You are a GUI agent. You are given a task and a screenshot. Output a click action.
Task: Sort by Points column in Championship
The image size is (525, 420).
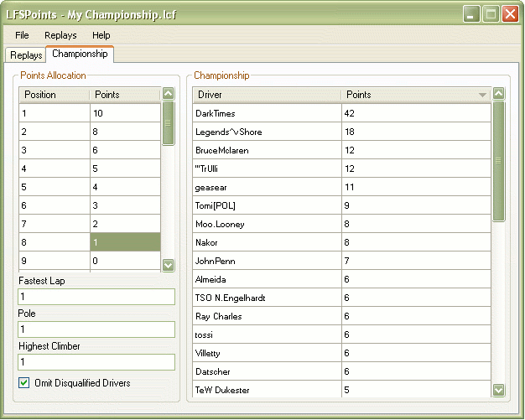click(416, 95)
